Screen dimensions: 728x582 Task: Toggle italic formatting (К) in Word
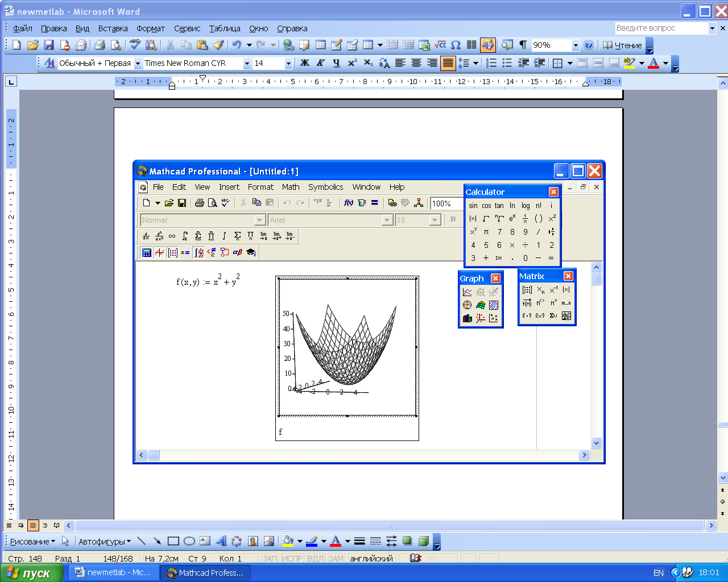321,63
